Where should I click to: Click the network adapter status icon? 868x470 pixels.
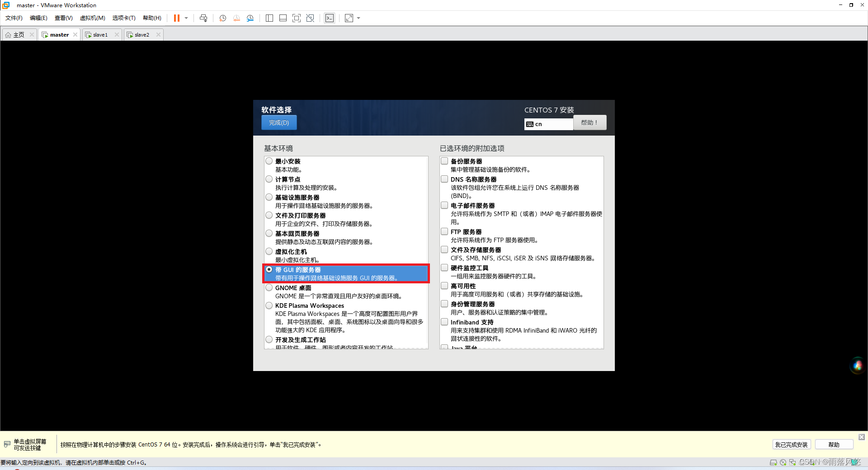coord(793,462)
